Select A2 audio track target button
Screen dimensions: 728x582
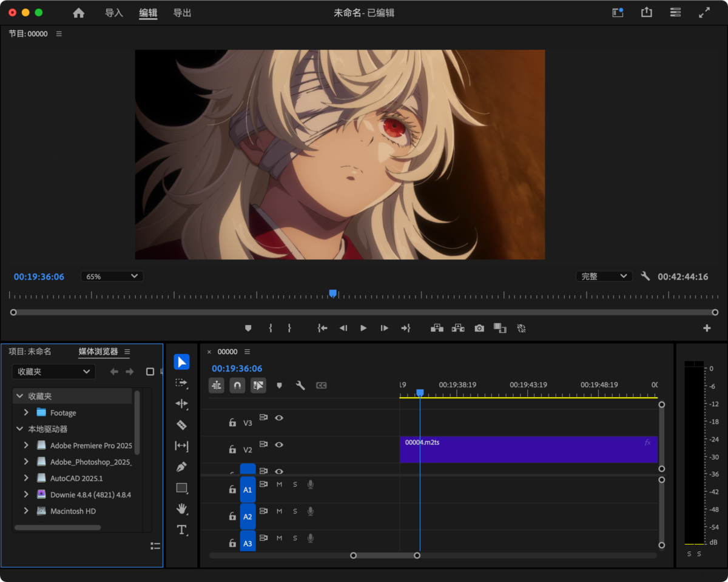point(248,517)
